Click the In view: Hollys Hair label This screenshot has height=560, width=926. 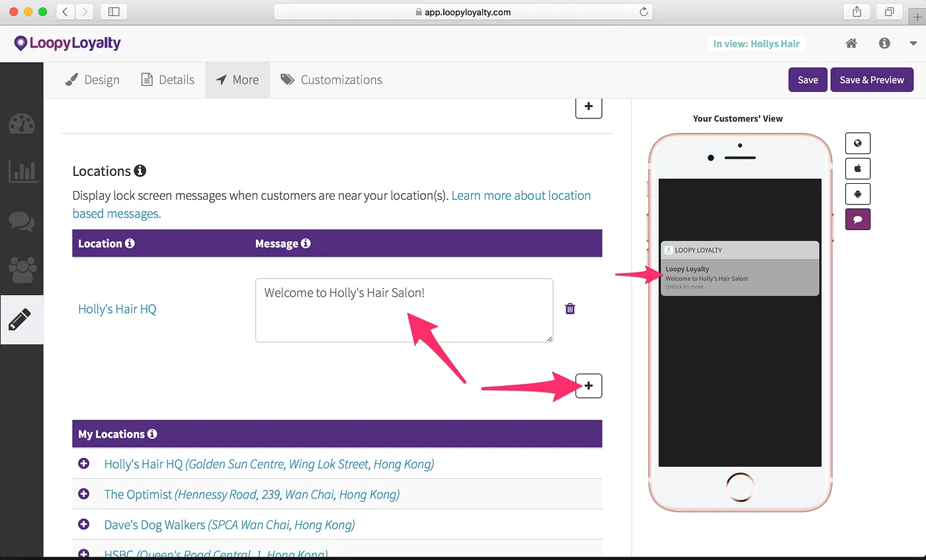pyautogui.click(x=756, y=44)
